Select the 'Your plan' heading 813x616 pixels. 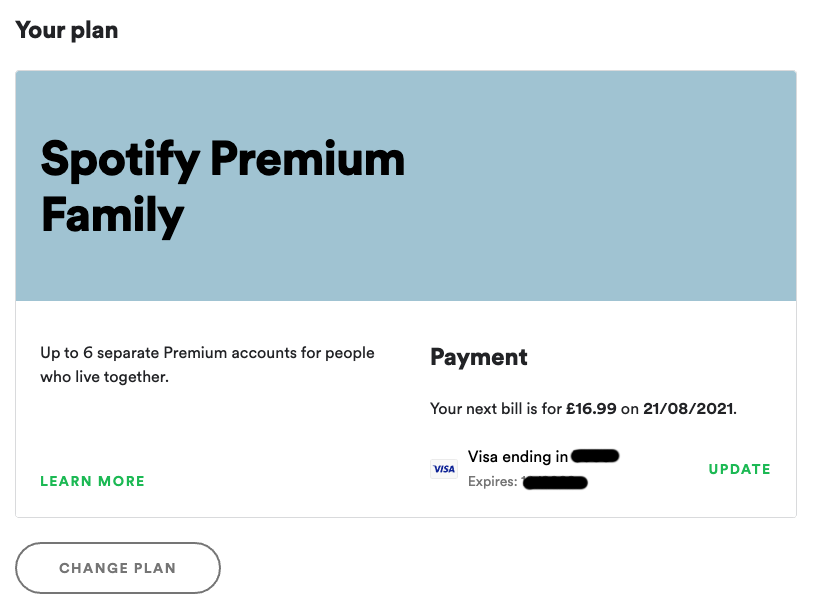coord(67,30)
